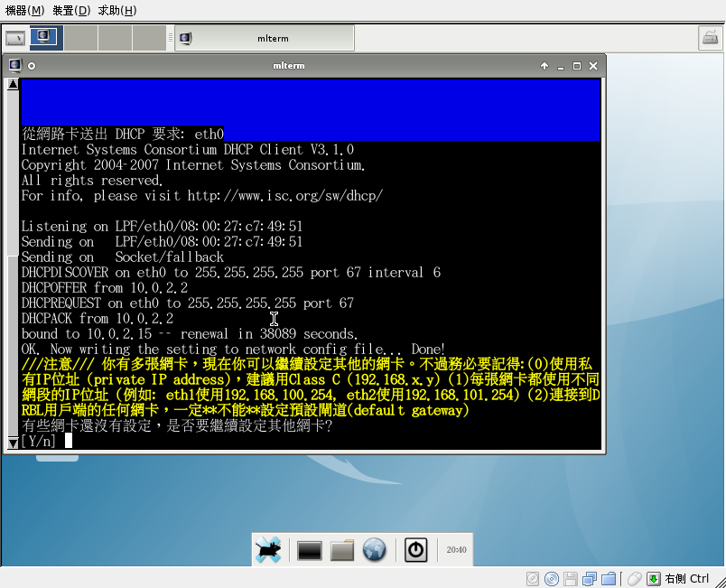Click 'All rights reserved.' line
Image resolution: width=726 pixels, height=588 pixels.
point(92,180)
